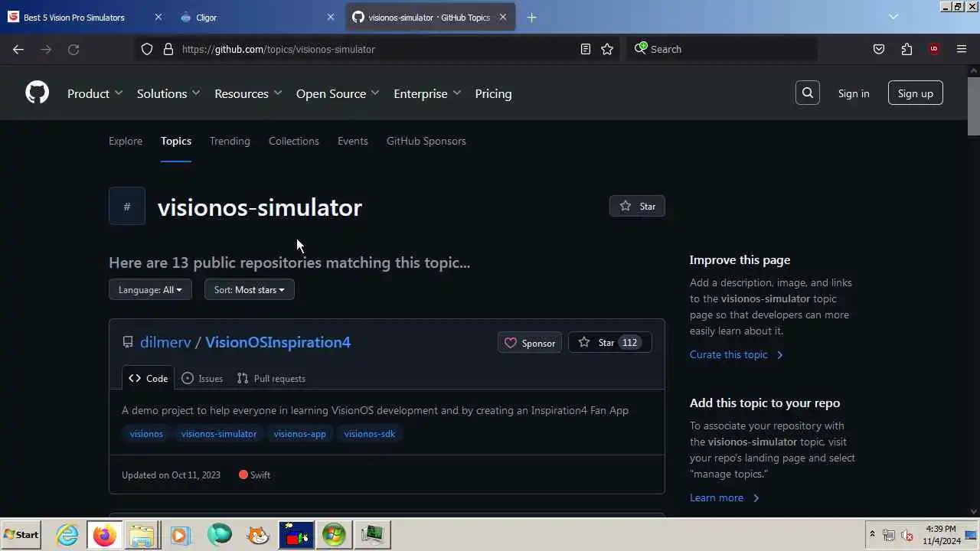Click the GitHub search magnifier icon
The height and width of the screenshot is (551, 980).
(x=808, y=93)
